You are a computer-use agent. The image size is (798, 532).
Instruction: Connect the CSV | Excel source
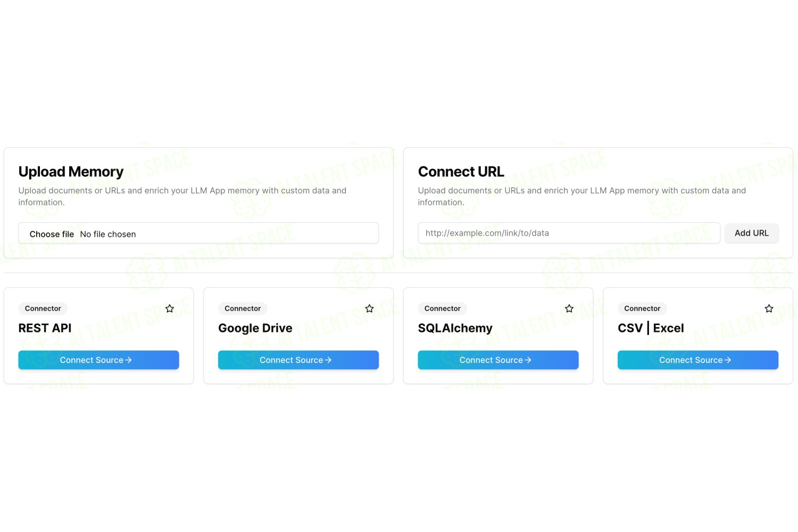click(698, 360)
